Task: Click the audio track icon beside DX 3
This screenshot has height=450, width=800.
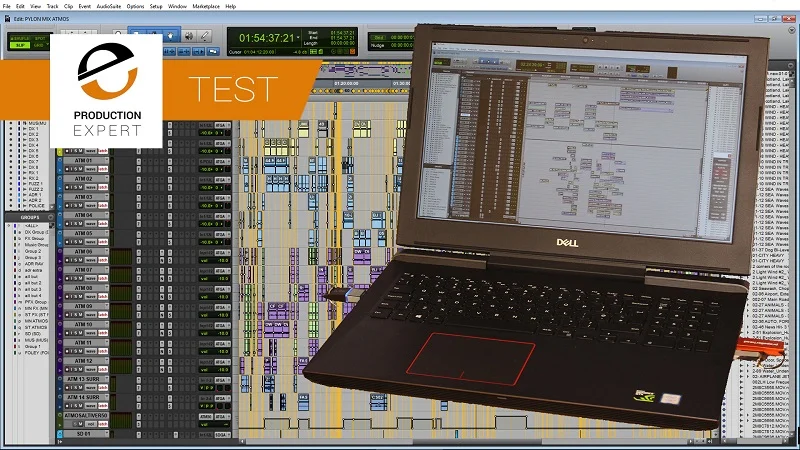Action: click(x=24, y=140)
